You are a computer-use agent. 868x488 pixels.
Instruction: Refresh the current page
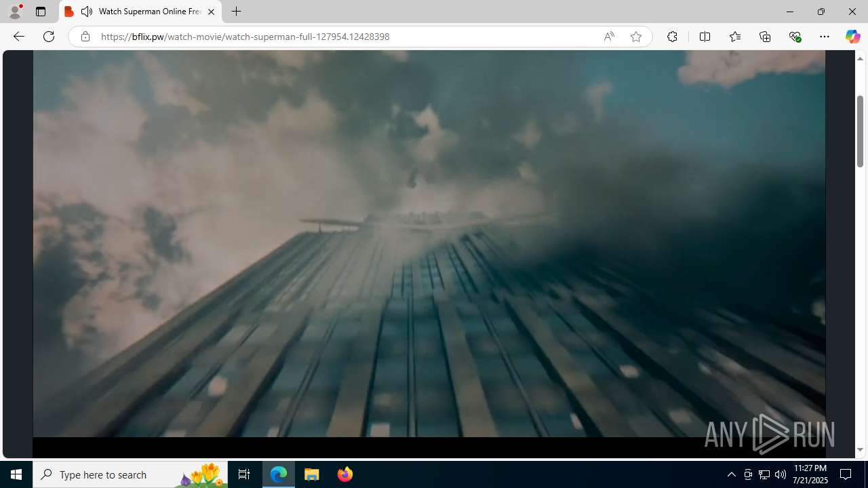click(x=49, y=37)
